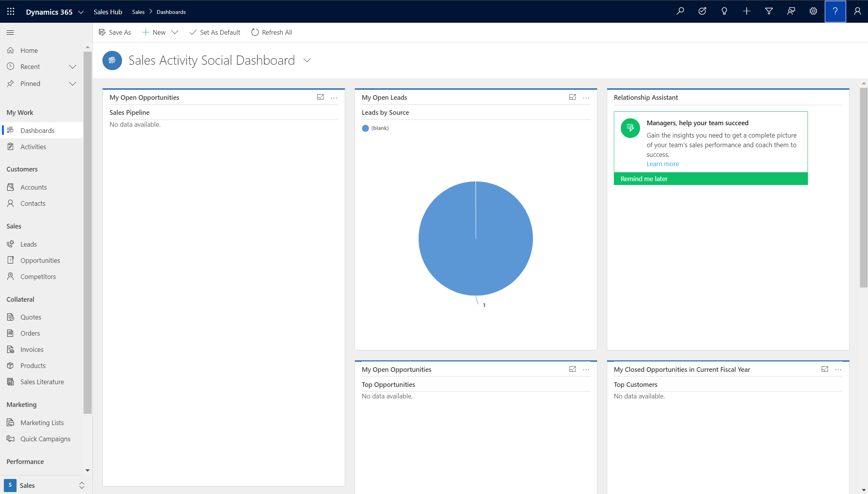Open more options for Sales Pipeline chart
Viewport: 868px width, 494px height.
(x=334, y=98)
